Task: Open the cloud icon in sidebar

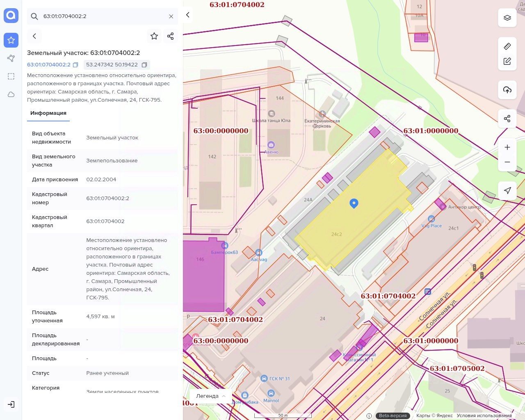Action: pos(11,94)
